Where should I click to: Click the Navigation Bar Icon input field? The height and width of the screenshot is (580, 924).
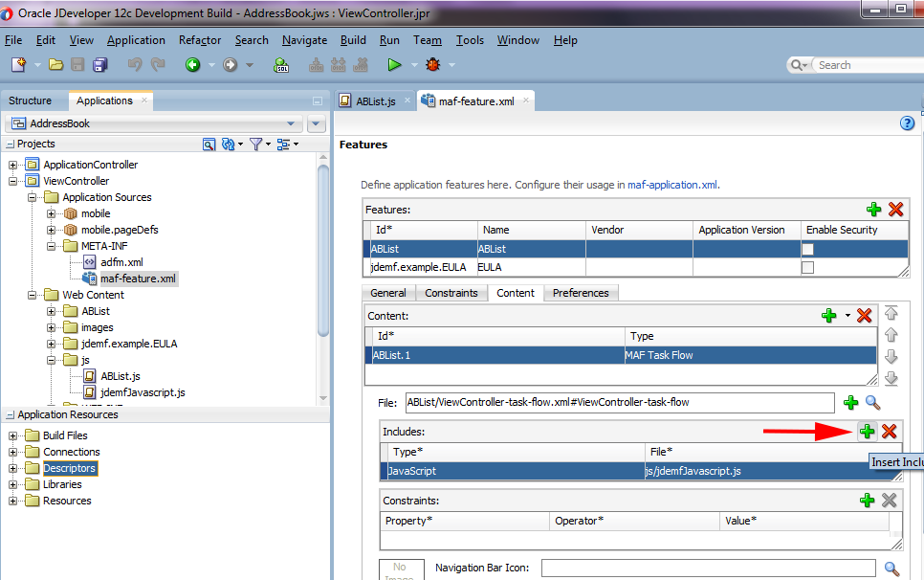pyautogui.click(x=709, y=569)
